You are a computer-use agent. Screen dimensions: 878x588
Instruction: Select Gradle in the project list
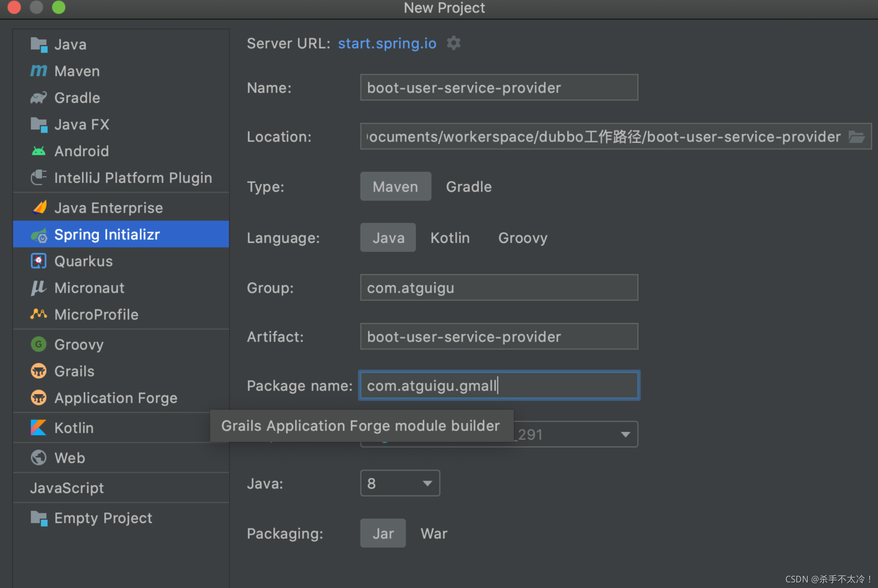point(121,98)
